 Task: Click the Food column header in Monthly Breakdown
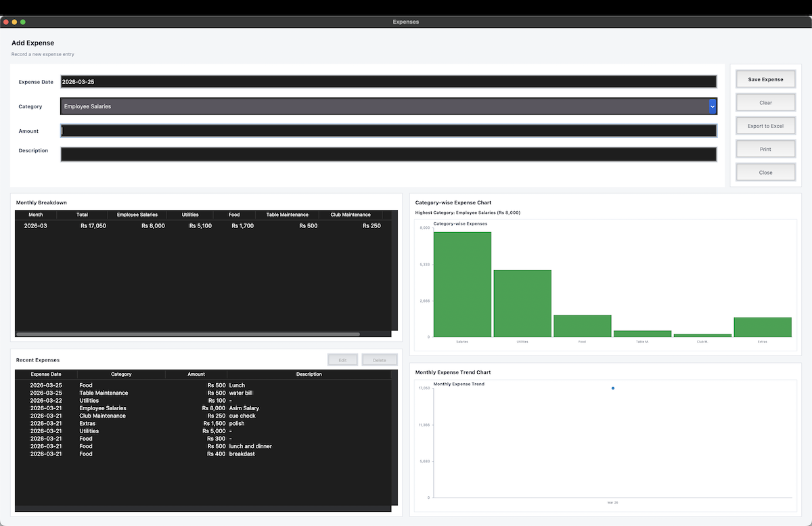coord(234,215)
